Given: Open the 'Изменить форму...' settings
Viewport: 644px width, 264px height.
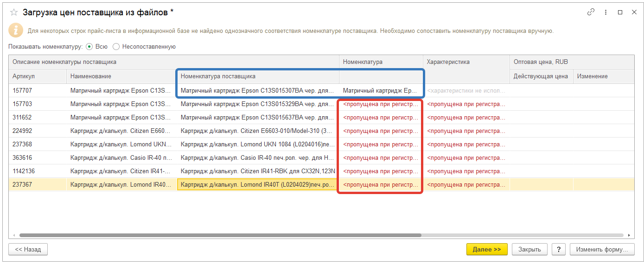Looking at the screenshot, I should (x=602, y=249).
